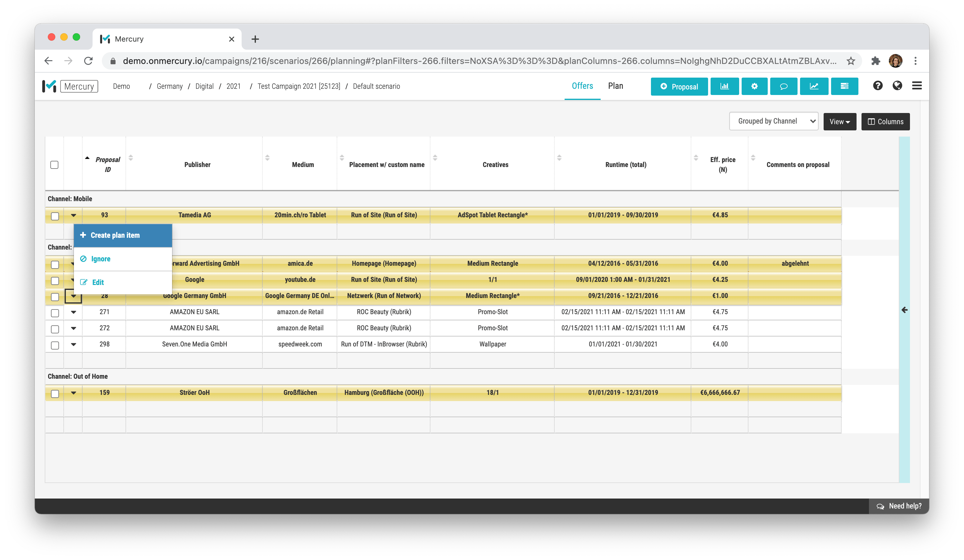Viewport: 964px width, 560px height.
Task: Click the globe language icon
Action: coord(897,86)
